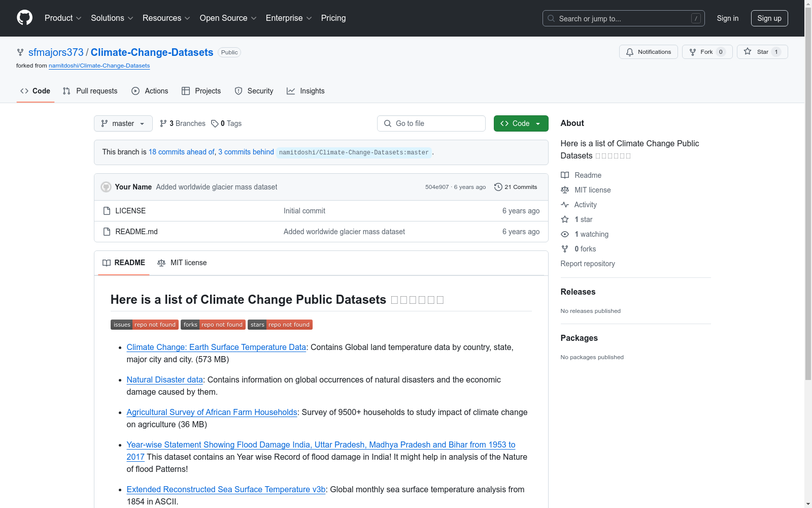Click the Activity pulse icon

[x=565, y=205]
